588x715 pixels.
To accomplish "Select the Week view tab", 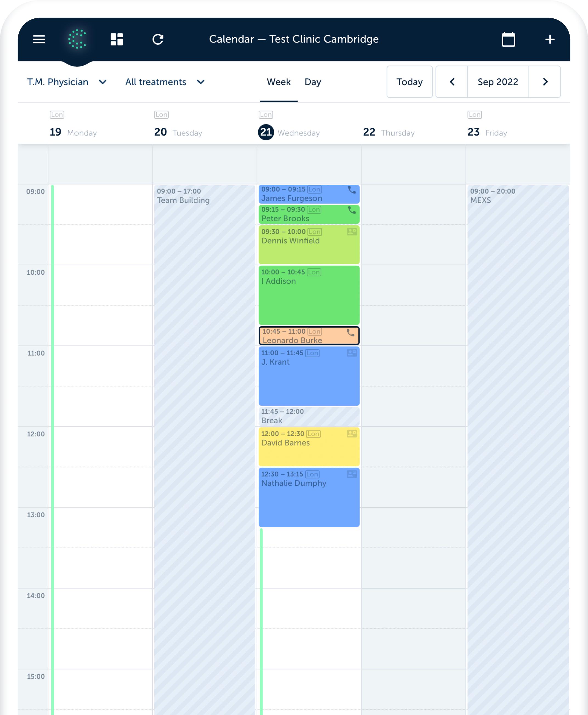I will coord(278,82).
